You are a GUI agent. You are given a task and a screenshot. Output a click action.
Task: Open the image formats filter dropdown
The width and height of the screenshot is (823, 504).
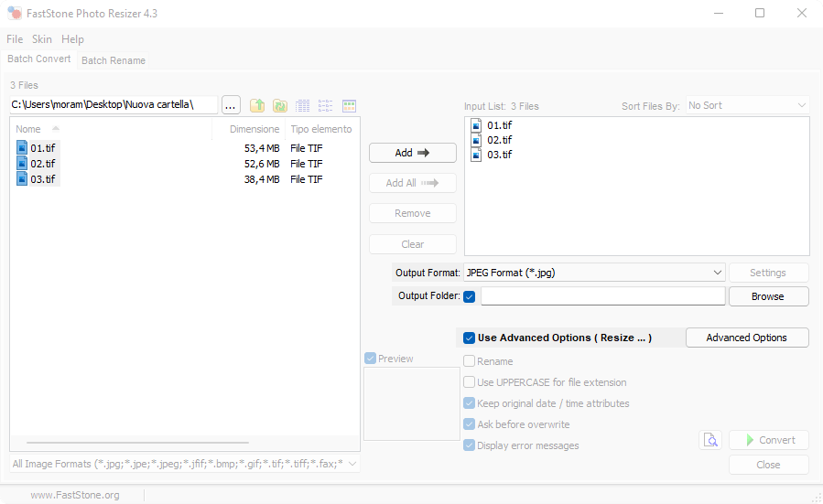[x=185, y=464]
